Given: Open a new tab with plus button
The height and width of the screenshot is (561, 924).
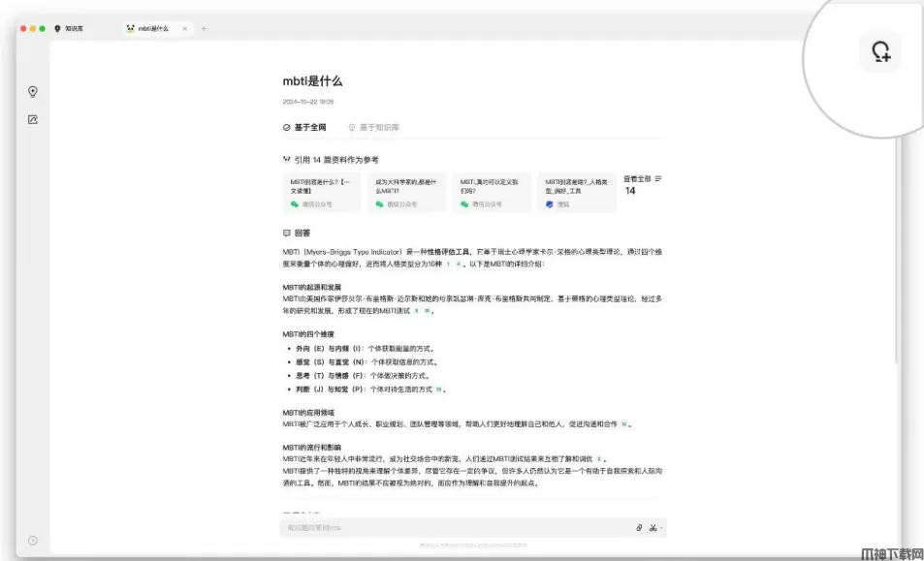Looking at the screenshot, I should (x=204, y=28).
